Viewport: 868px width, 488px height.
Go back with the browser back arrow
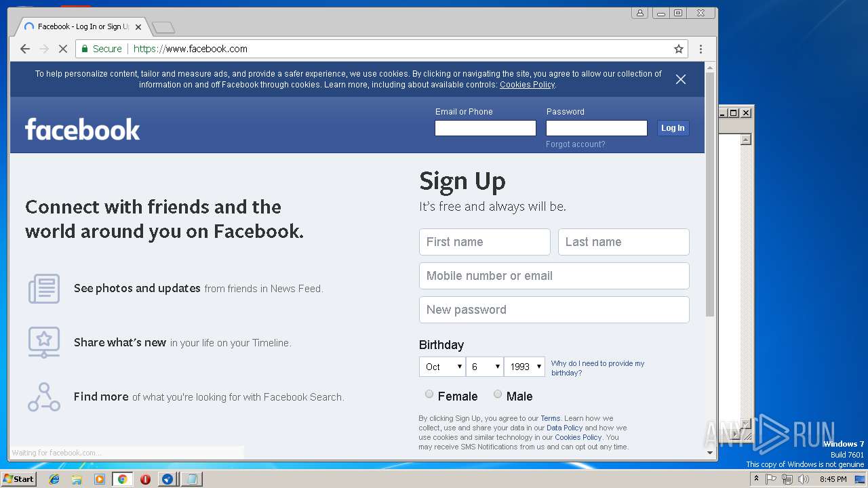[25, 49]
